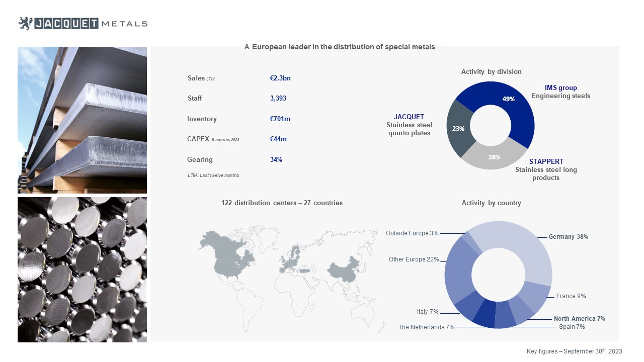Click the North America 7% label
This screenshot has width=644, height=362.
[579, 319]
